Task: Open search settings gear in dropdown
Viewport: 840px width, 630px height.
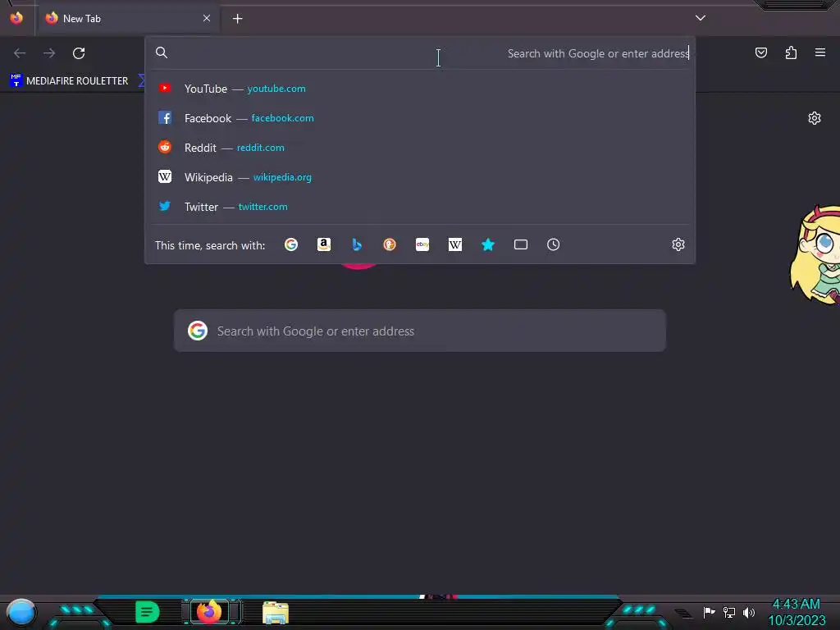Action: coord(678,244)
